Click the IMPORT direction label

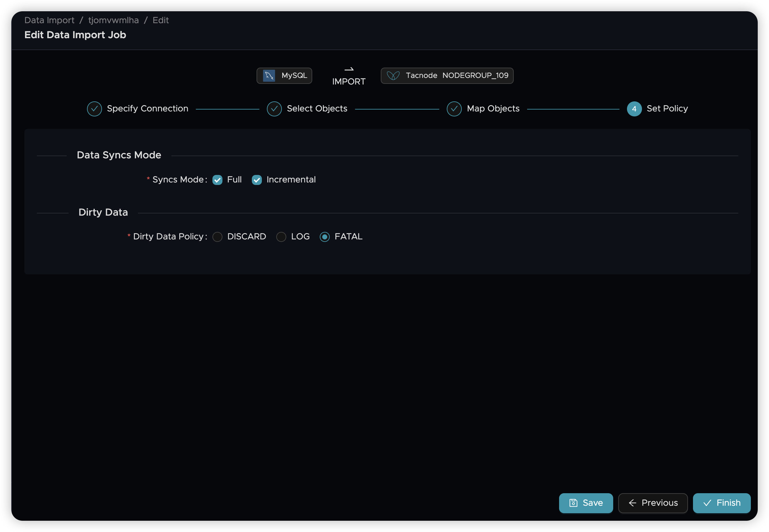pyautogui.click(x=349, y=82)
